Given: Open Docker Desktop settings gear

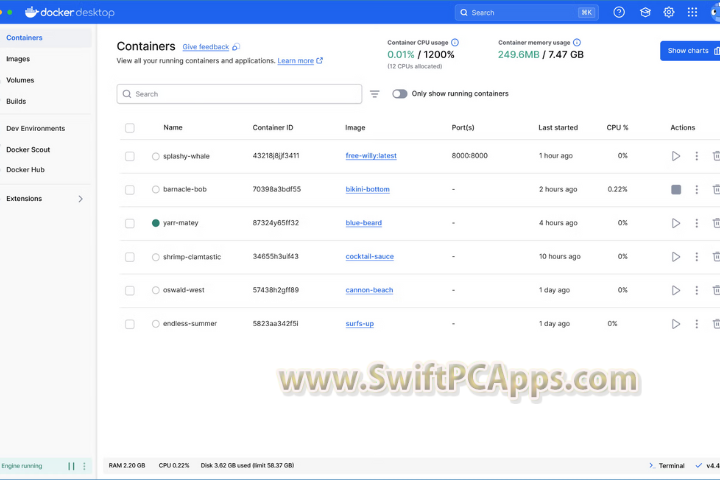Looking at the screenshot, I should (x=669, y=12).
